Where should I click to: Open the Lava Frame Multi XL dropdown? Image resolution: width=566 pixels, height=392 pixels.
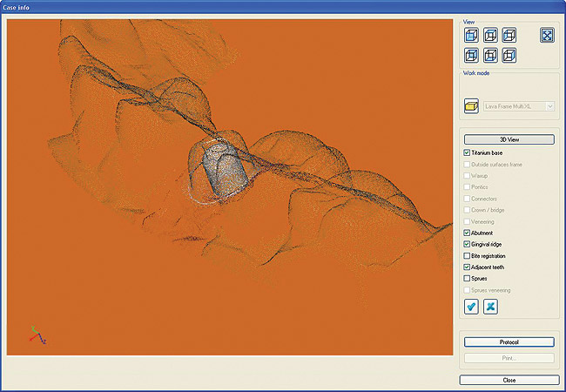549,106
